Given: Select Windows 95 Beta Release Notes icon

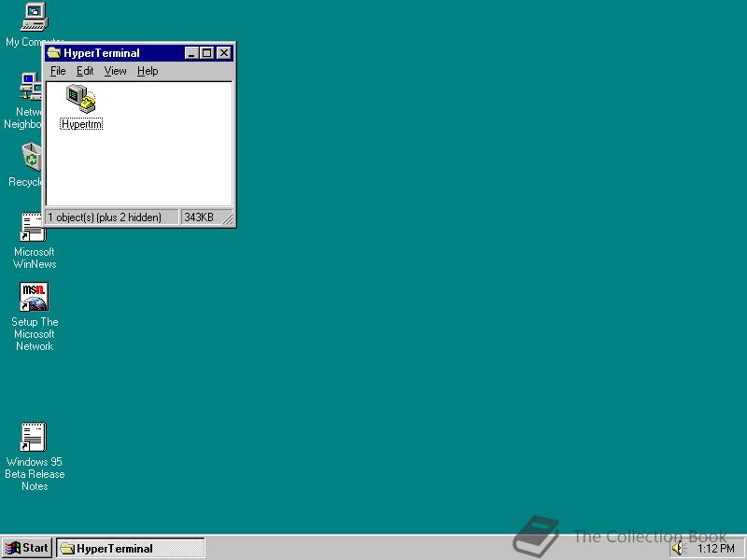Looking at the screenshot, I should pyautogui.click(x=34, y=437).
